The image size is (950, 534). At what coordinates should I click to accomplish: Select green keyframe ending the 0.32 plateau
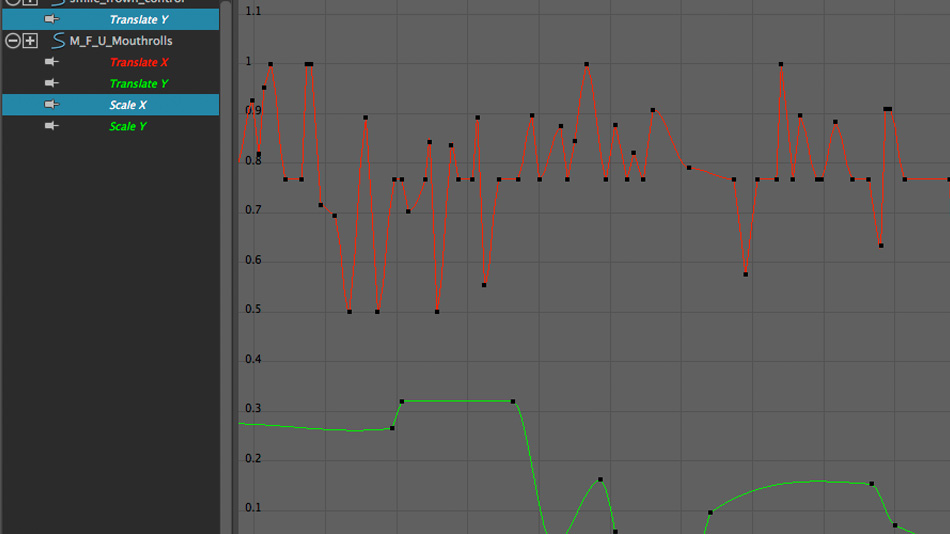pos(513,401)
